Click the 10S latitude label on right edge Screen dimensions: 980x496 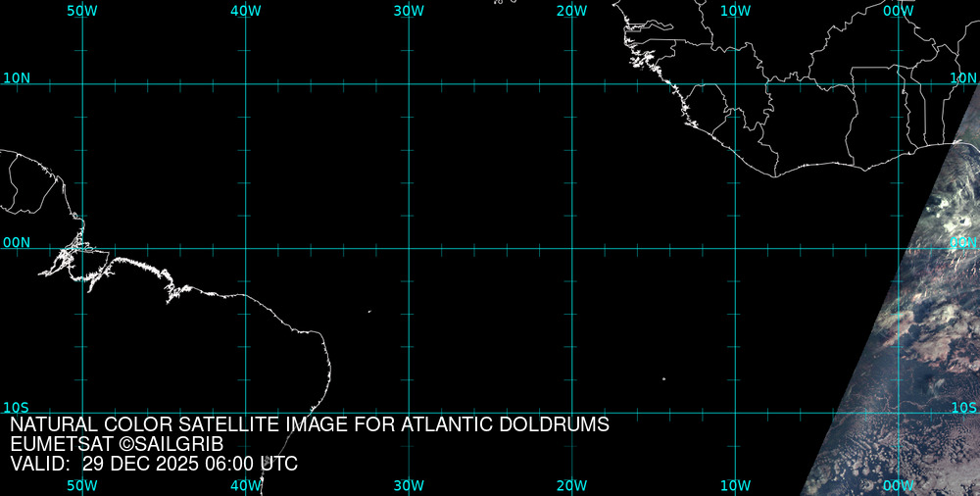(x=963, y=407)
